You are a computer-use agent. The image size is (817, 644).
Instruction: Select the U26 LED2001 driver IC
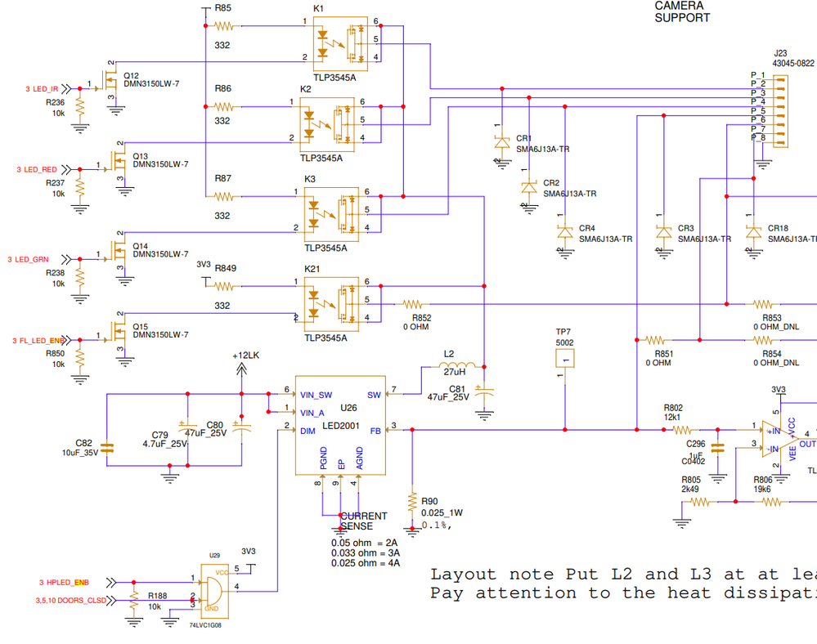click(340, 425)
